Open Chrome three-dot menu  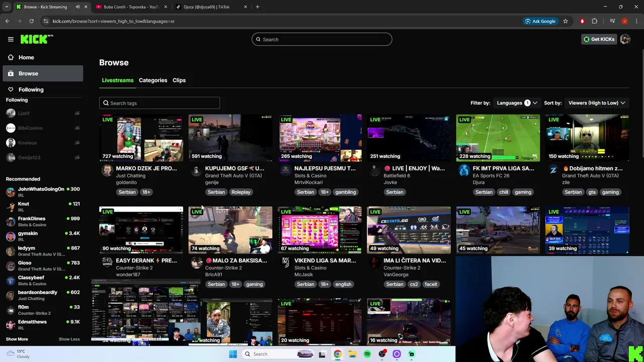coord(637,21)
